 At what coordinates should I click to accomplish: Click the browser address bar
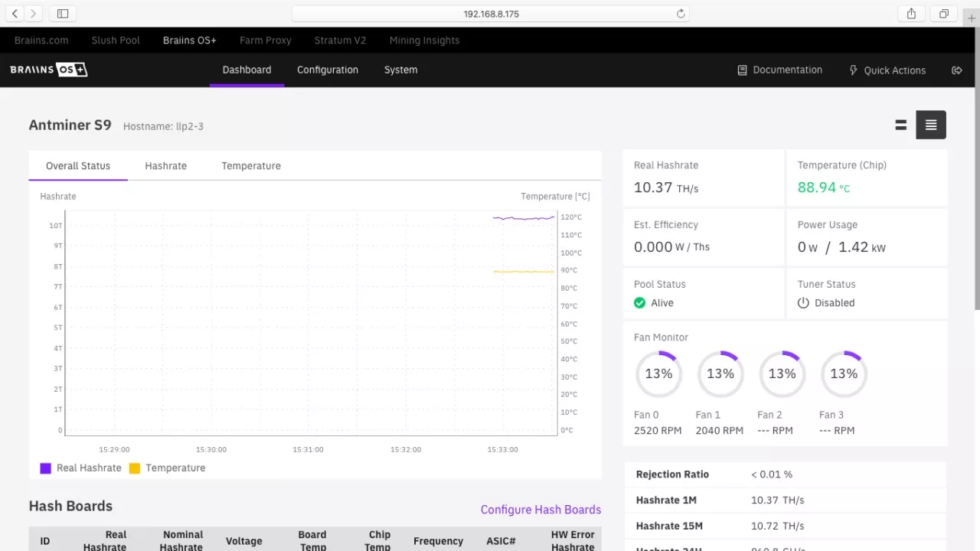pos(490,14)
